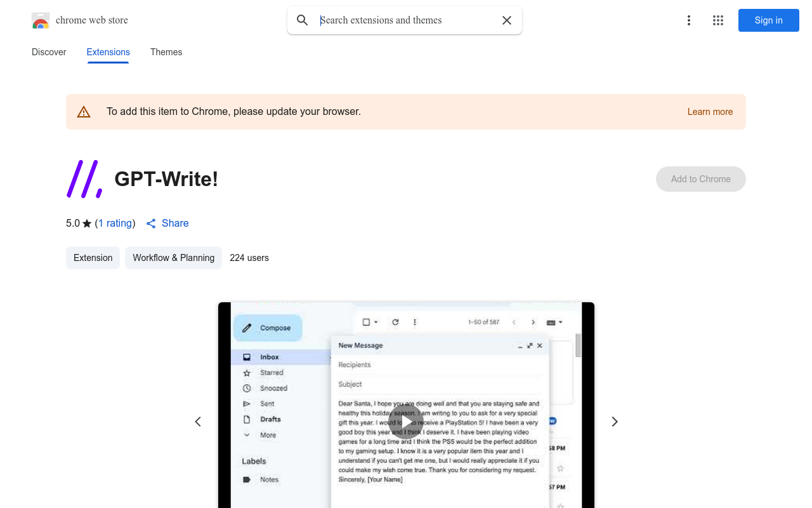Open the Themes tab

point(166,52)
